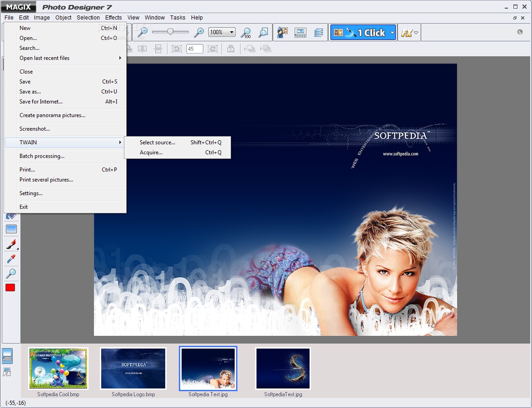Click the rotation angle field showing 45

[x=194, y=49]
